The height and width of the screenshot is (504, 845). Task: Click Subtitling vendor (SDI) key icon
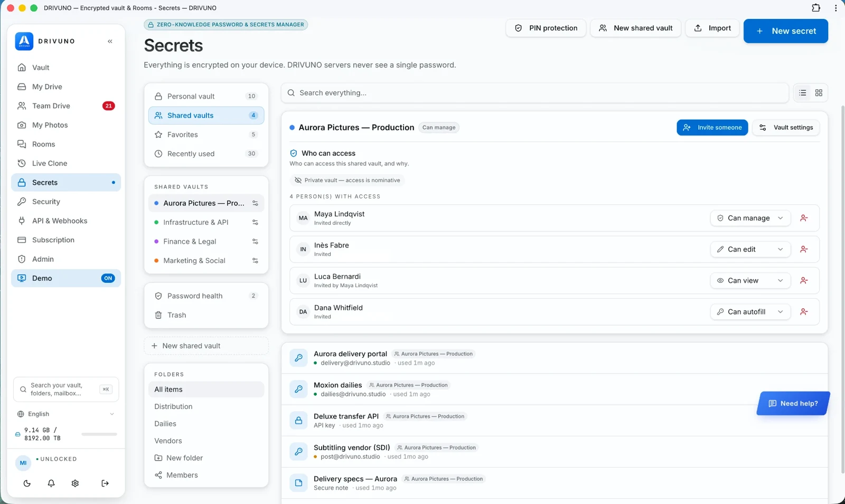[298, 452]
